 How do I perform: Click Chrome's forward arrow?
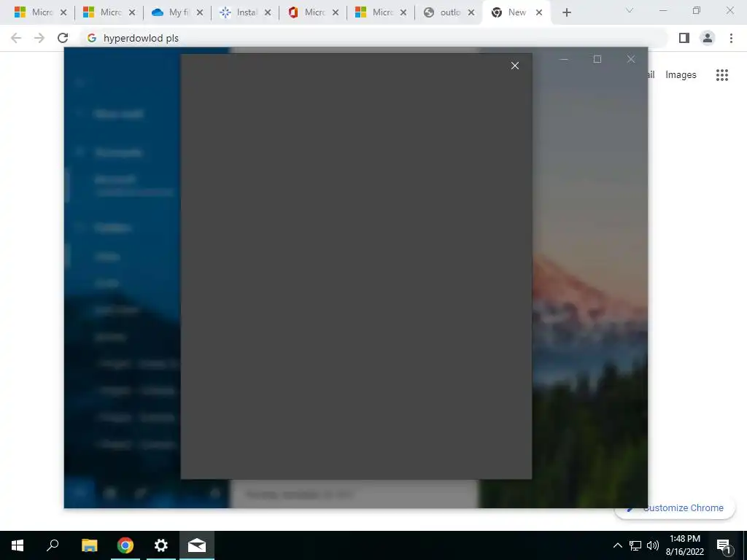(39, 38)
